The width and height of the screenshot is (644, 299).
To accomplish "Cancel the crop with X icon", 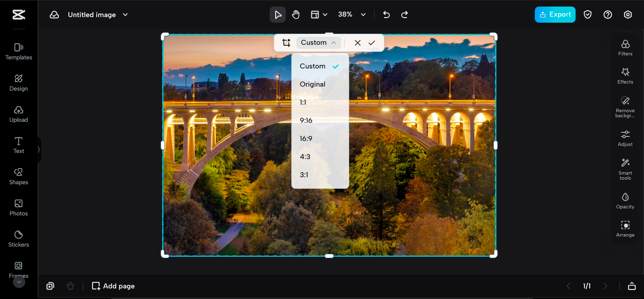I will [x=358, y=43].
